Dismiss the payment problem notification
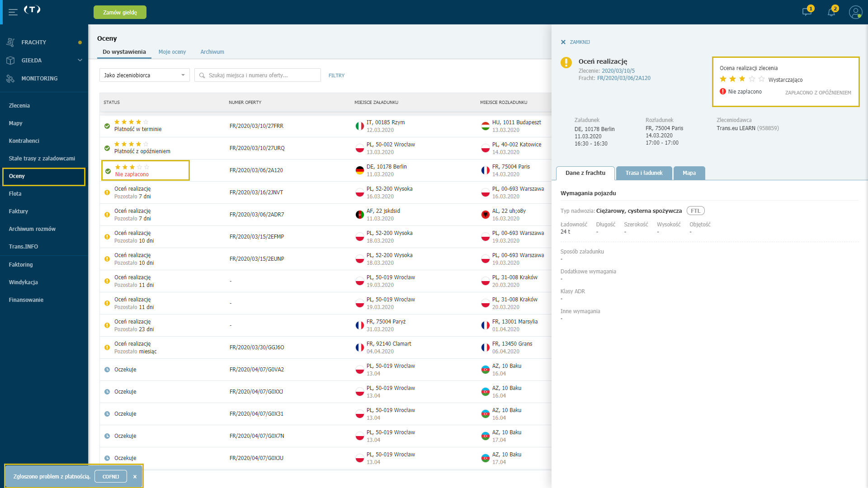 [135, 477]
